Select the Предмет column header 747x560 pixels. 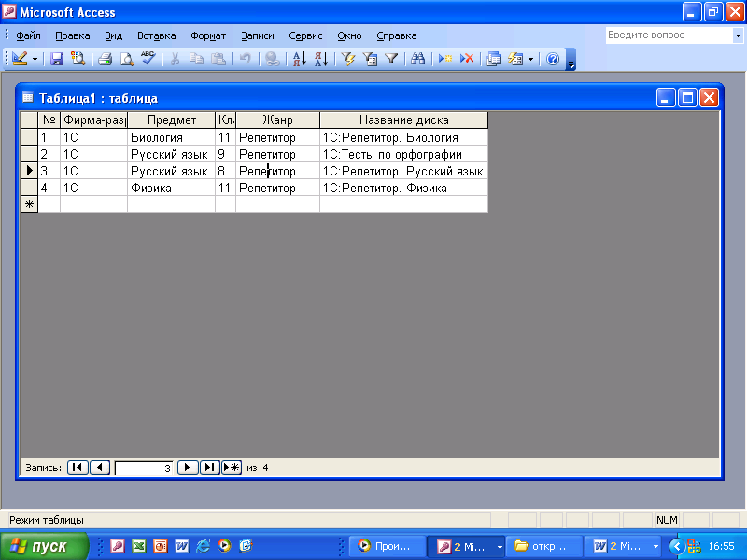pyautogui.click(x=172, y=120)
